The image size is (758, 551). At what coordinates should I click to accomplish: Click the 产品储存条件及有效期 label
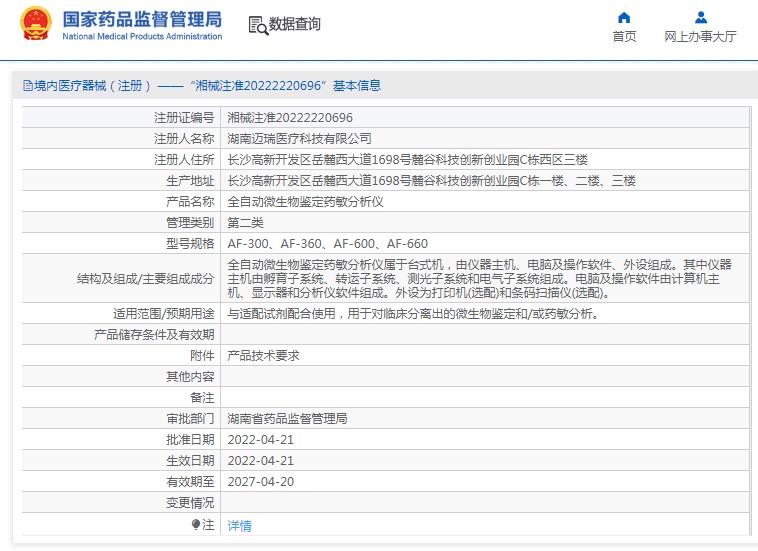154,335
